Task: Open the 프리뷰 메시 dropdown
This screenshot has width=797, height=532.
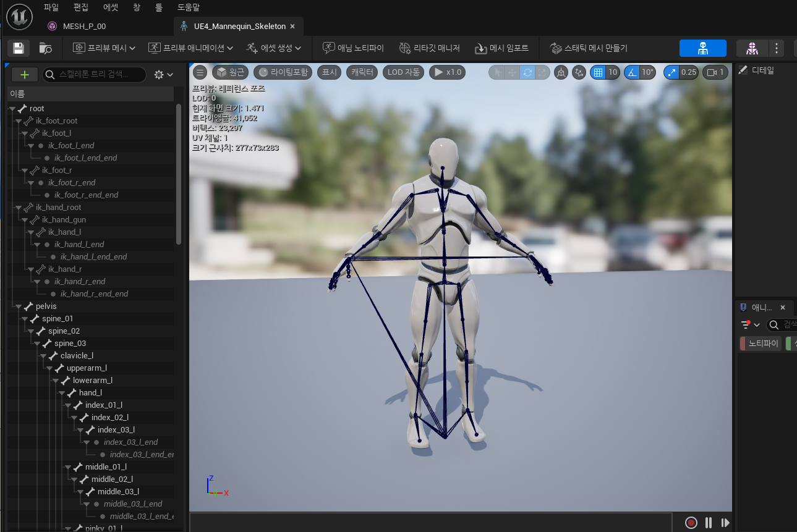Action: (x=103, y=48)
